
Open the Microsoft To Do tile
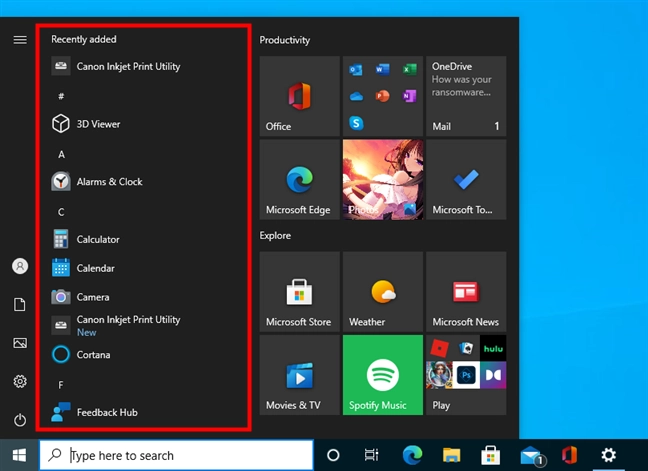coord(466,179)
